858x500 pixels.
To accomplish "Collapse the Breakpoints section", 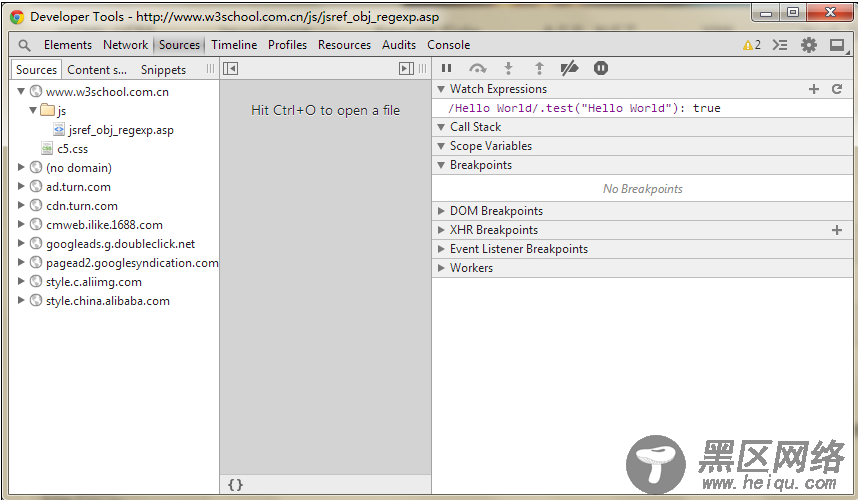I will (x=441, y=165).
